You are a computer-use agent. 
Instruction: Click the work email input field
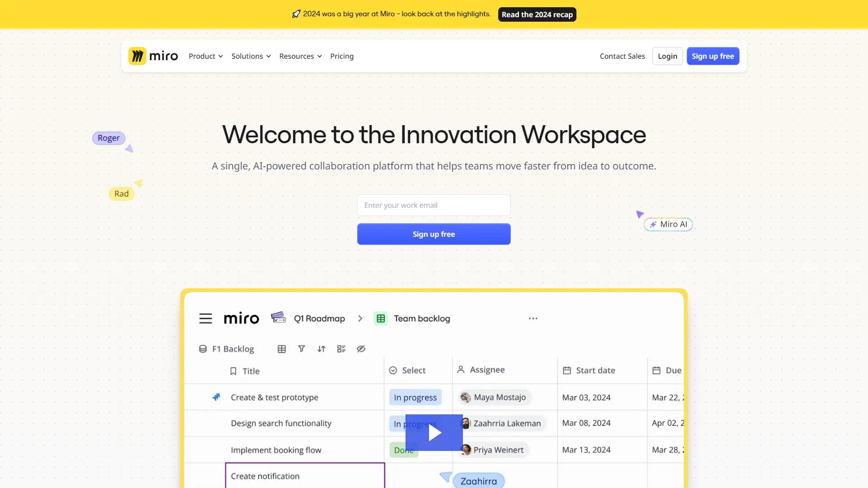click(434, 205)
